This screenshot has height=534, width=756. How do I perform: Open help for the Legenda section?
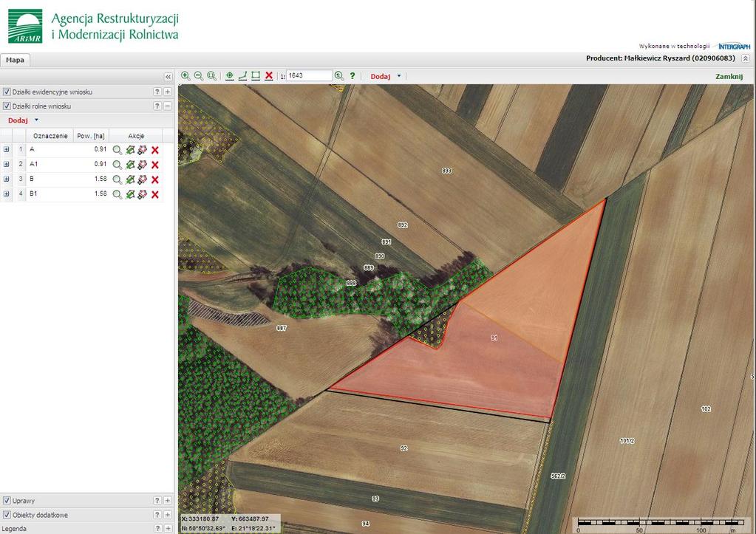coord(157,529)
